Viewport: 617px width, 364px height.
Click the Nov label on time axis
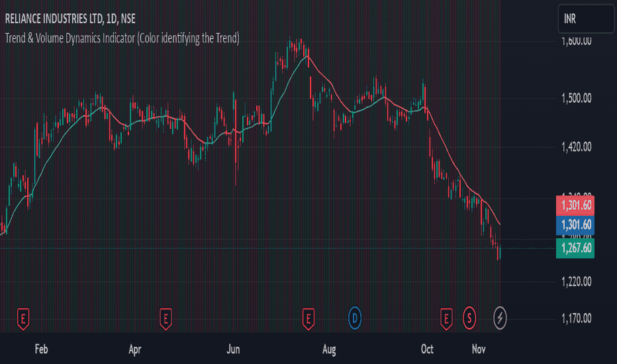(479, 349)
